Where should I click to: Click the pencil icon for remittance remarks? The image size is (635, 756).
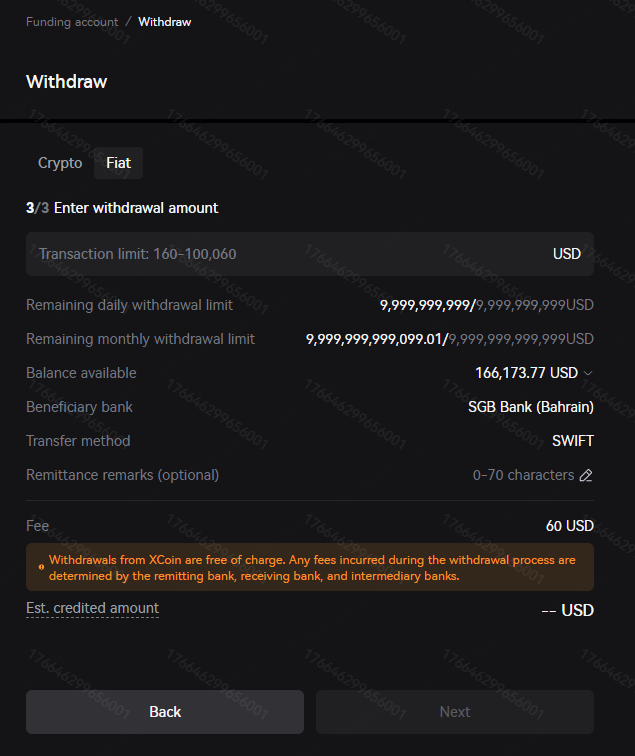point(586,475)
